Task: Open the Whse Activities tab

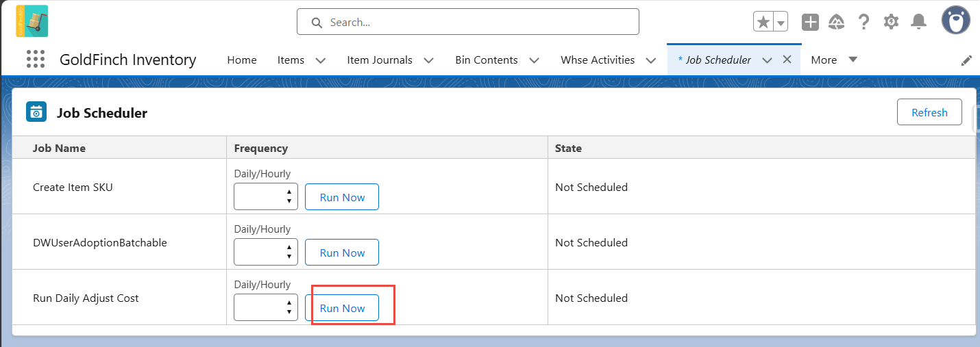Action: coord(598,60)
